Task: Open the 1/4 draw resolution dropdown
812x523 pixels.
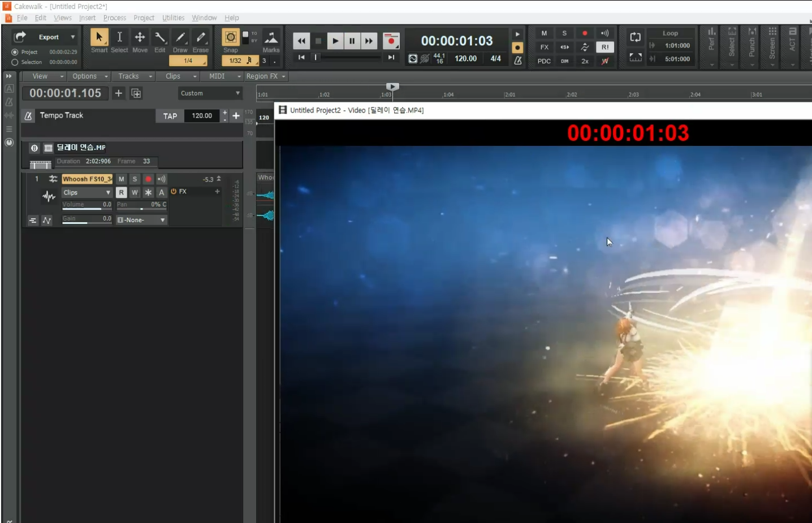Action: (x=188, y=60)
